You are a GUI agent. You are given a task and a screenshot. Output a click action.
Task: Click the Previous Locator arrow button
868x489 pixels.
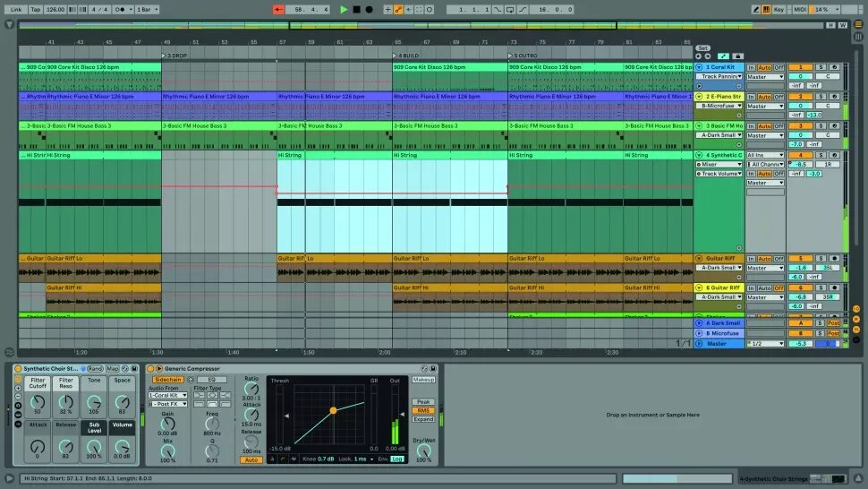(699, 56)
